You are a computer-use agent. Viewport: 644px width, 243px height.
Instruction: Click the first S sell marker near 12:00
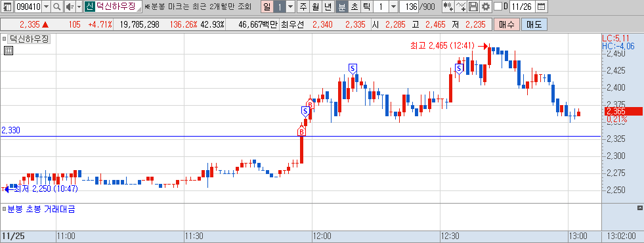305,112
